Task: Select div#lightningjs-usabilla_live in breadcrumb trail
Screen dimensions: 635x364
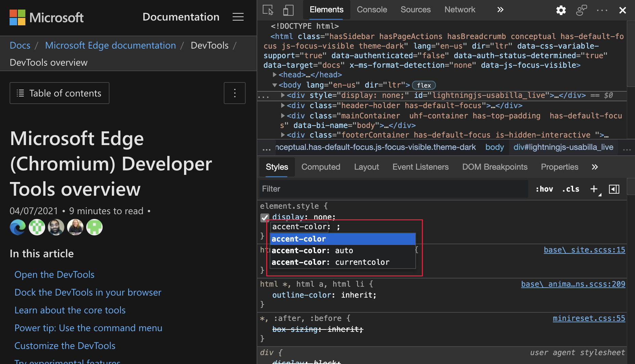Action: click(563, 147)
